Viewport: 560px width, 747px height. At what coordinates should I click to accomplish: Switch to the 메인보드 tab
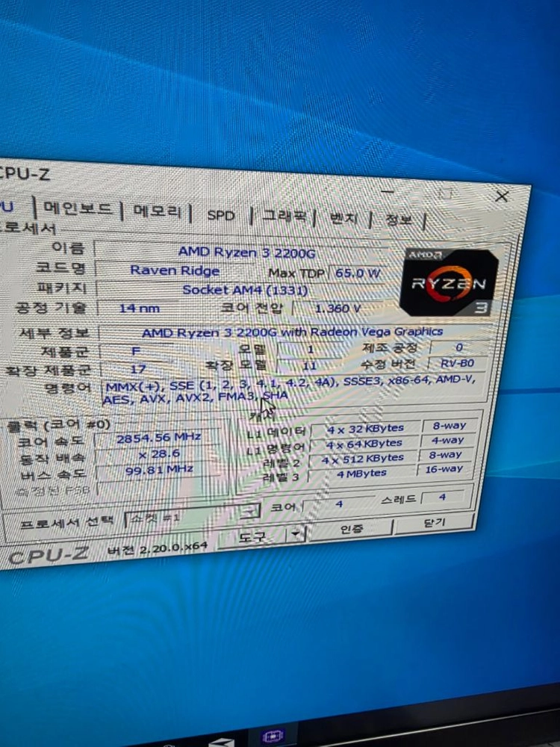pos(78,209)
